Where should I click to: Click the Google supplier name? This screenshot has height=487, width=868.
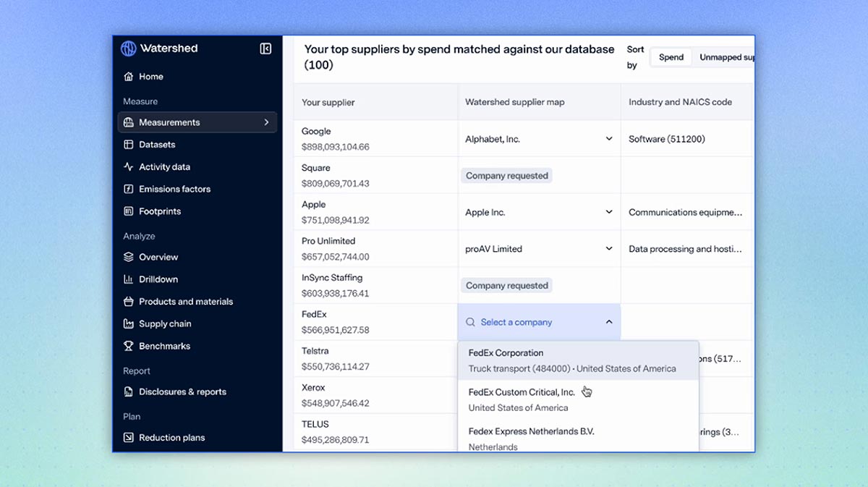coord(316,131)
